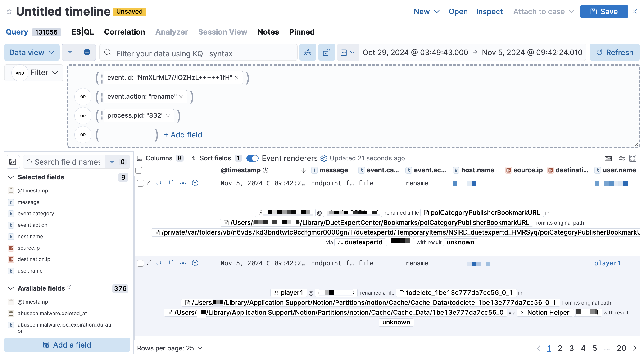The image size is (644, 354).
Task: Toggle the Event renderers switch off
Action: 252,158
